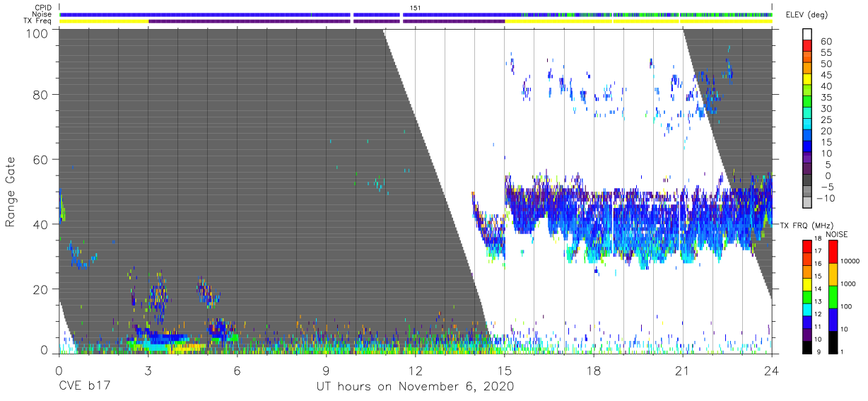
Task: Click the blue 10–100 NOISE colorbar swatch
Action: 832,319
